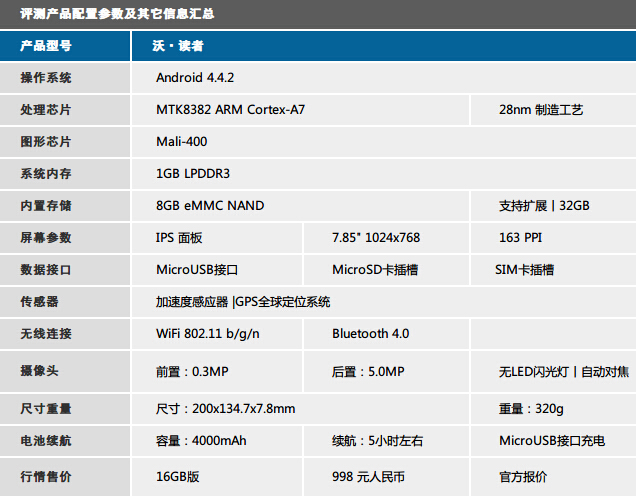Select the '操作系统' row label
Screen dimensions: 636x499
tap(46, 77)
